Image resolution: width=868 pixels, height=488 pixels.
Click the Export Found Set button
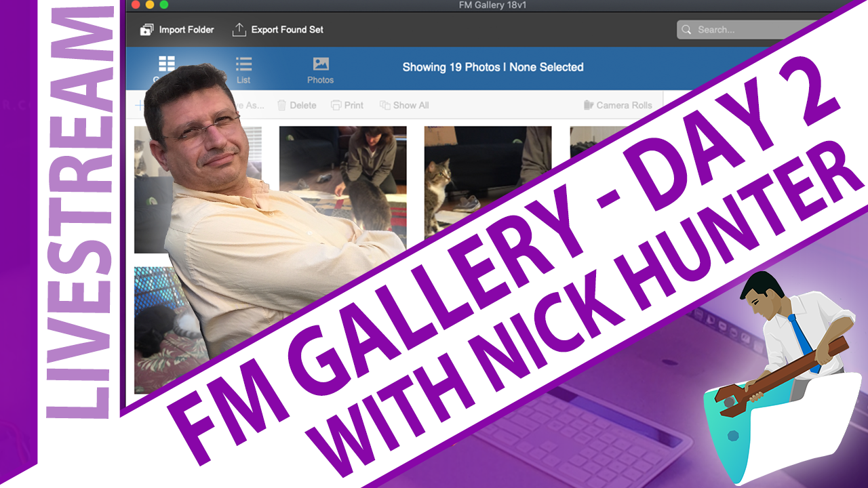pyautogui.click(x=277, y=30)
